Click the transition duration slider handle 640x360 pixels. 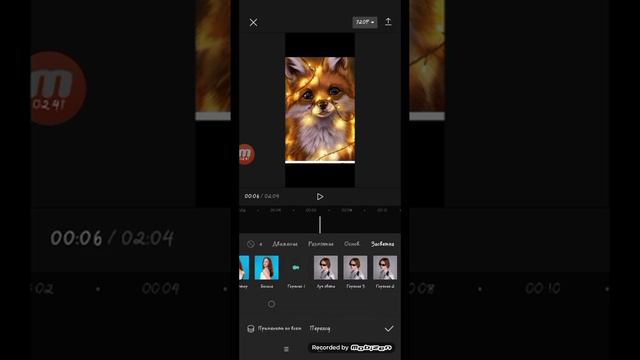pyautogui.click(x=271, y=304)
